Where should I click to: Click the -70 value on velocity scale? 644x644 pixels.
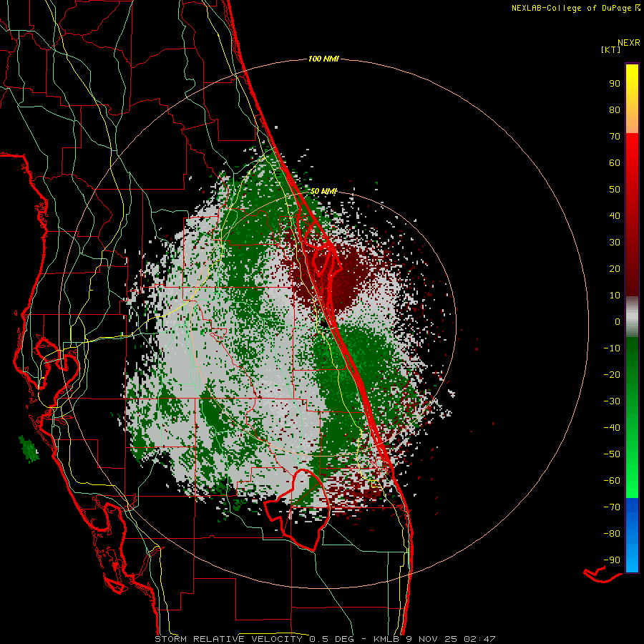coord(612,507)
